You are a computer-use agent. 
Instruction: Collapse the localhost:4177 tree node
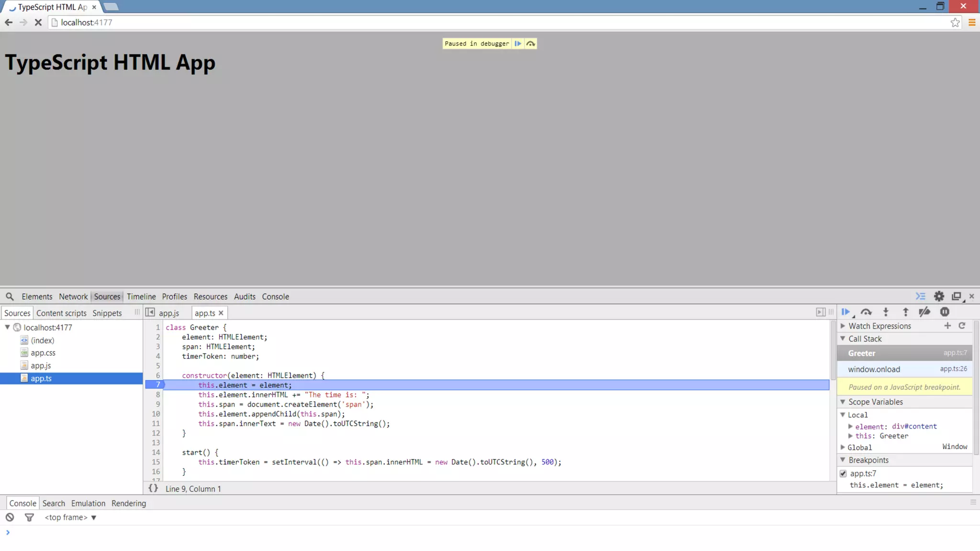[7, 327]
